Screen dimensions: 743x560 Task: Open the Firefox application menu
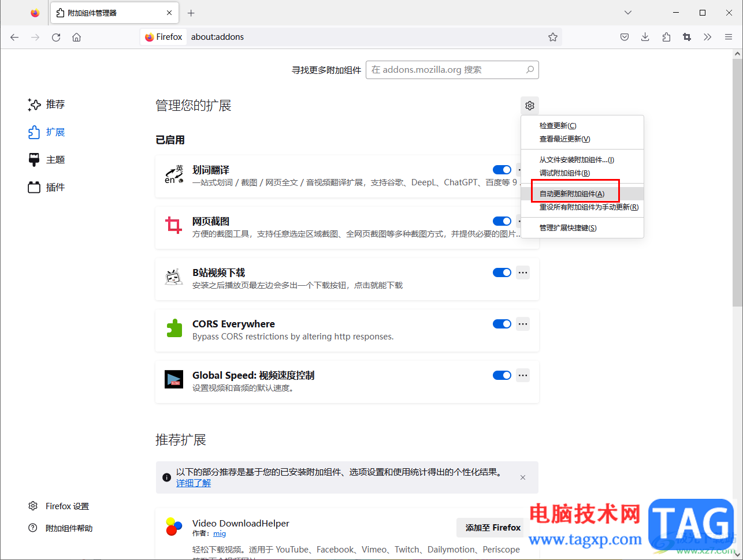point(729,37)
